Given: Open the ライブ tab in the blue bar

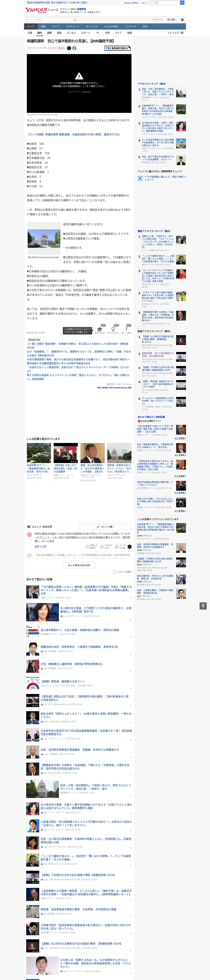Looking at the screenshot, I should pos(56,27).
